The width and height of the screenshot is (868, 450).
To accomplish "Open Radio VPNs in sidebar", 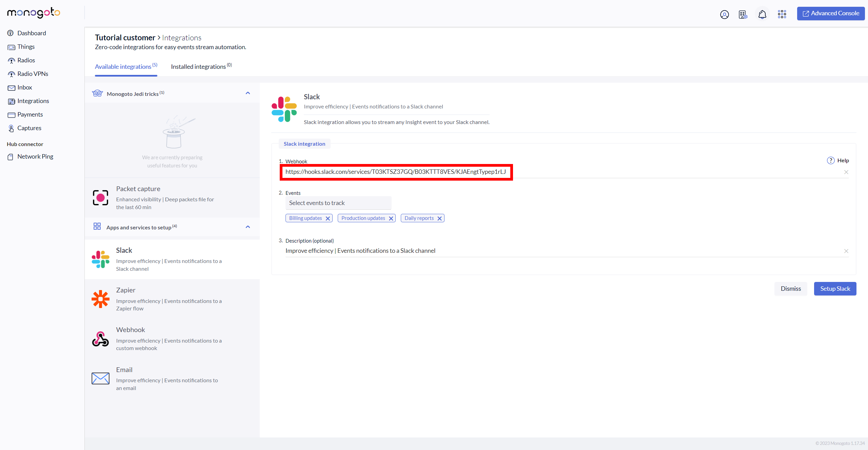I will tap(33, 74).
